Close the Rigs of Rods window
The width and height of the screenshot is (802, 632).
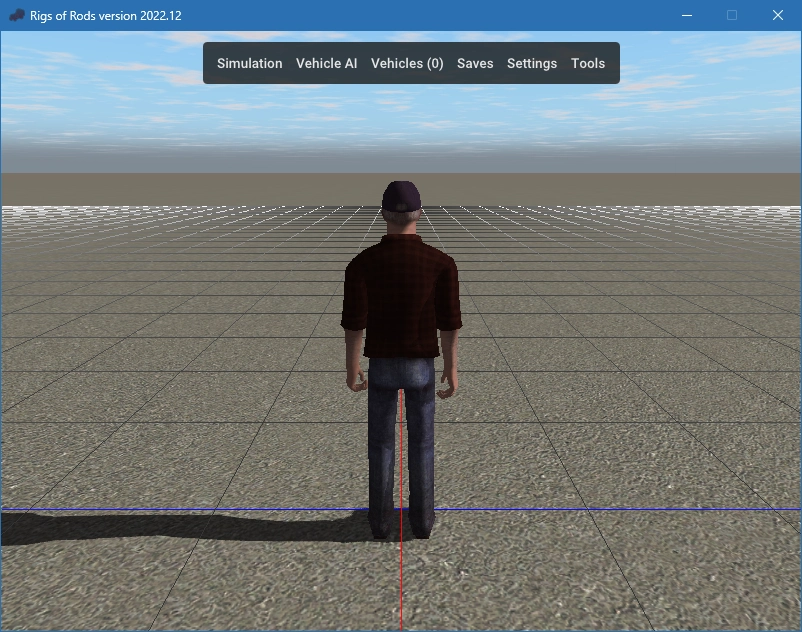(x=777, y=15)
